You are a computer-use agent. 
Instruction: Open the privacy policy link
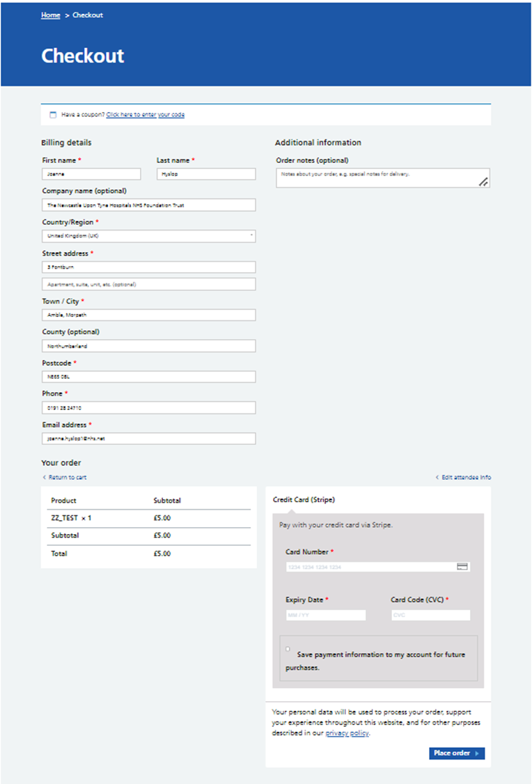coord(347,732)
